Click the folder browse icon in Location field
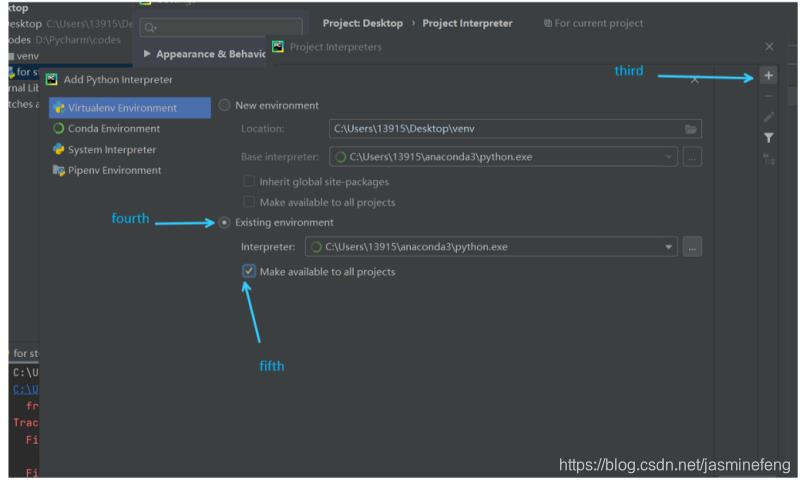 pos(691,129)
